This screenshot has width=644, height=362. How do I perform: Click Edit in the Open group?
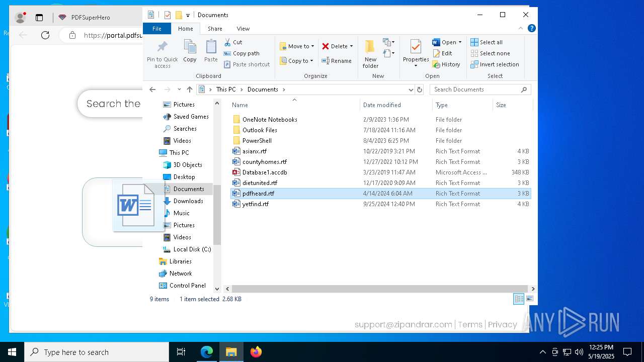tap(442, 53)
